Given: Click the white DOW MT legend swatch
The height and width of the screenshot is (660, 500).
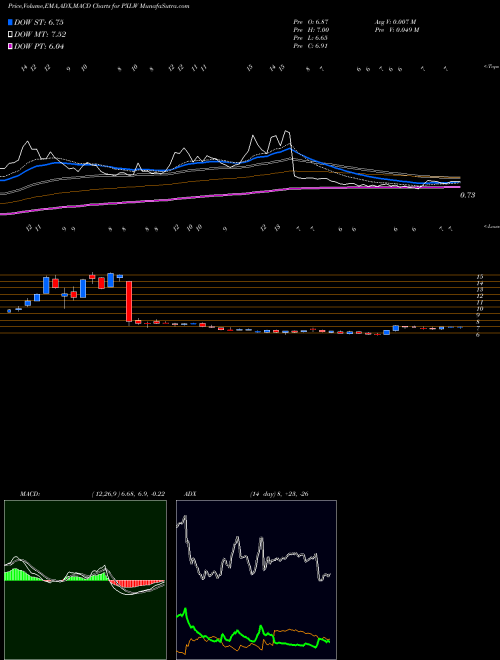Looking at the screenshot, I should [x=10, y=35].
